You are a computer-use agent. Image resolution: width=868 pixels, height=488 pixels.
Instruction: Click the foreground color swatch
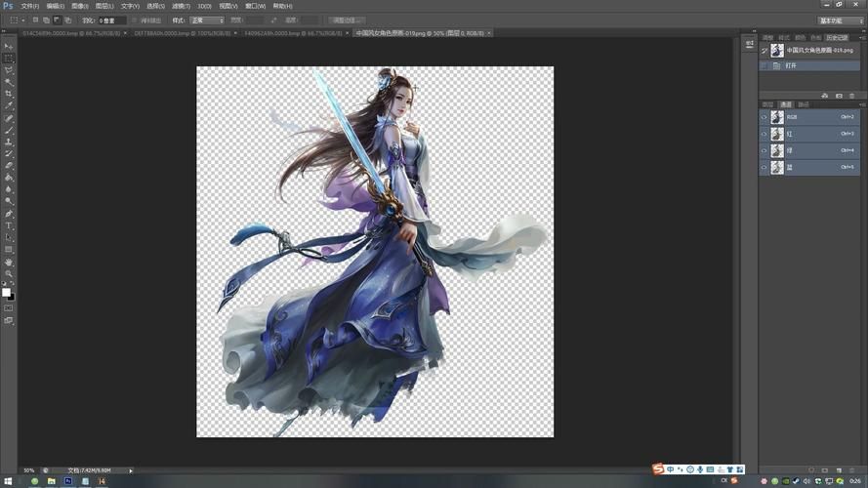click(x=6, y=292)
